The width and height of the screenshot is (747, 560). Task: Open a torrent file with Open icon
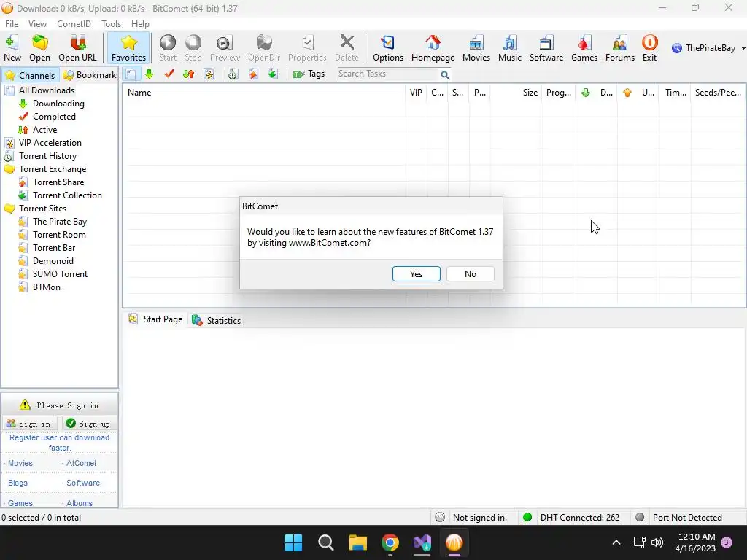click(39, 48)
